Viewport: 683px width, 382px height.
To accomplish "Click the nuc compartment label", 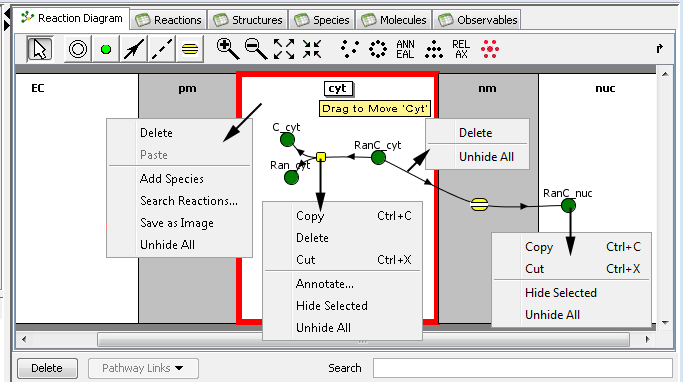I will (x=605, y=88).
